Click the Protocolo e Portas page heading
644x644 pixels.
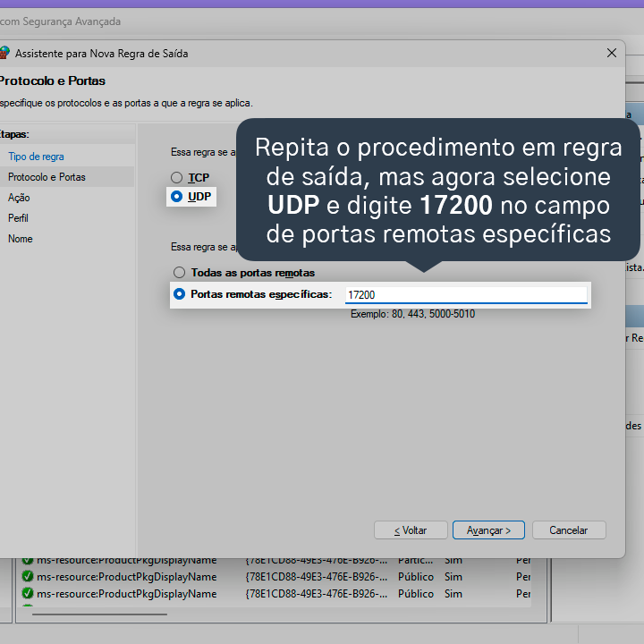pyautogui.click(x=53, y=80)
